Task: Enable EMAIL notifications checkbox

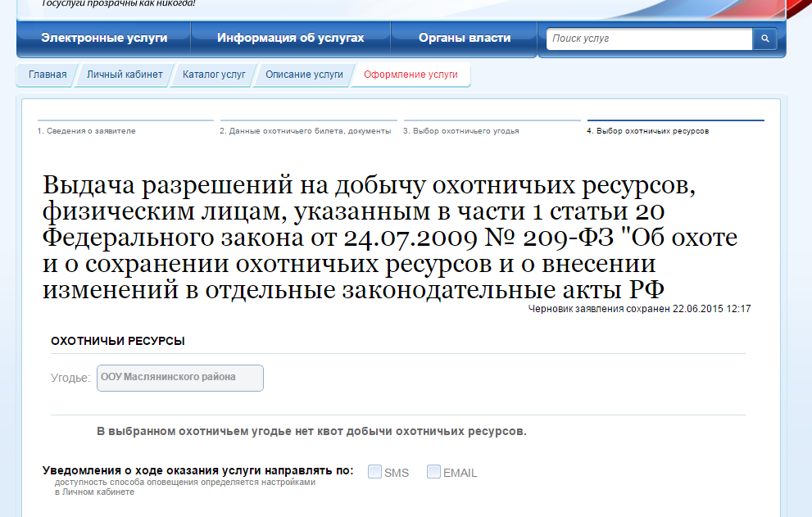Action: 433,472
